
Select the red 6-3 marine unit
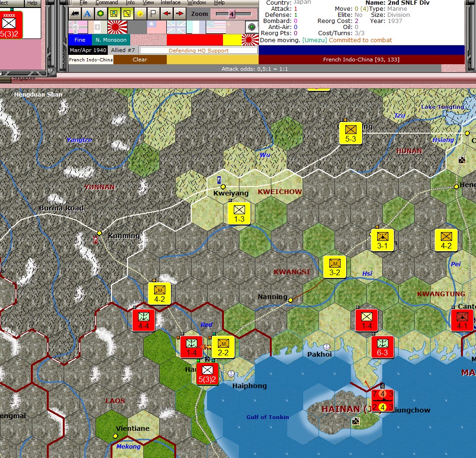[x=382, y=347]
